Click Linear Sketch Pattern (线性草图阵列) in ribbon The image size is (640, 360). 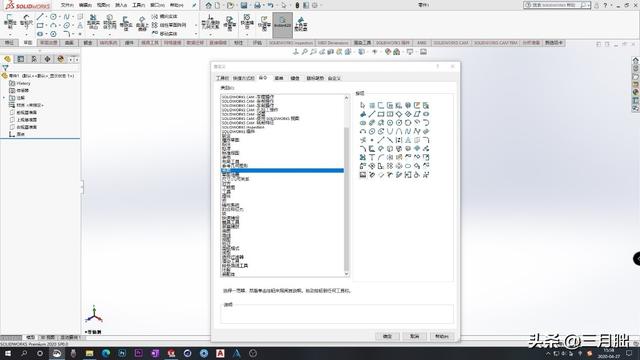[169, 25]
